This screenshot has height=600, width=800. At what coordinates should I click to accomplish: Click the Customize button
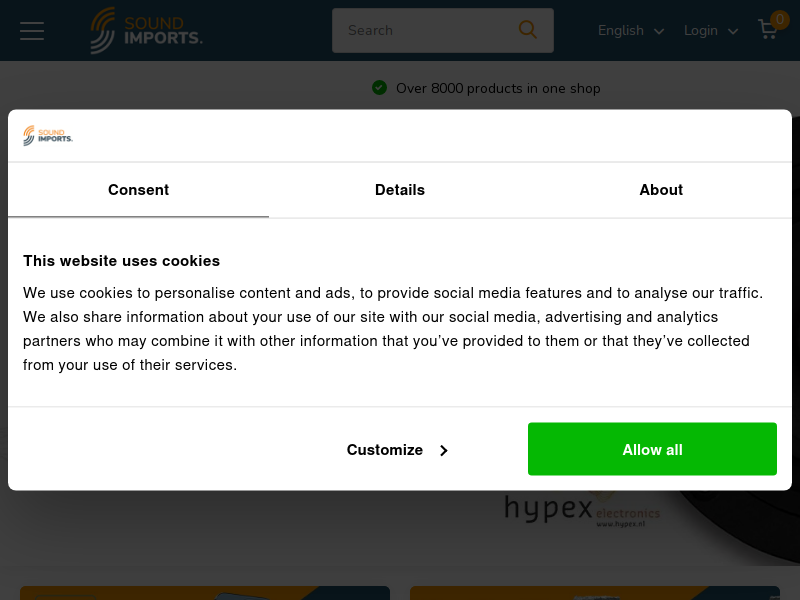point(397,449)
